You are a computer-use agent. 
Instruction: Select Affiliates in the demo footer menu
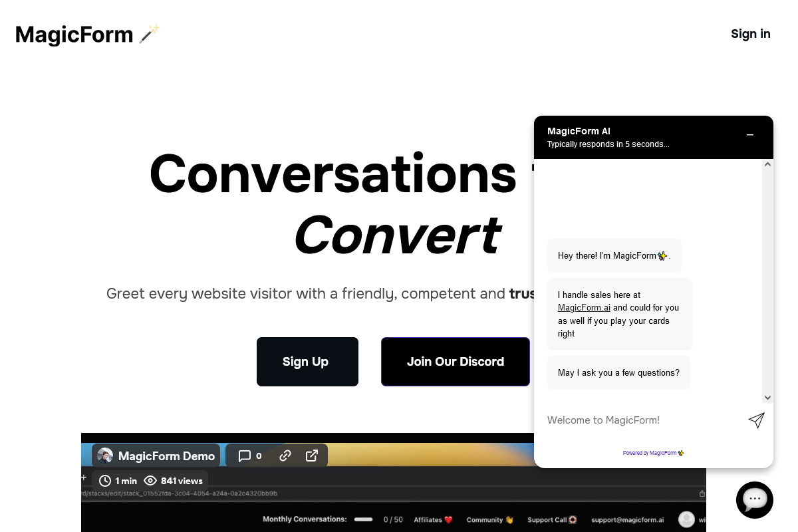tap(433, 519)
